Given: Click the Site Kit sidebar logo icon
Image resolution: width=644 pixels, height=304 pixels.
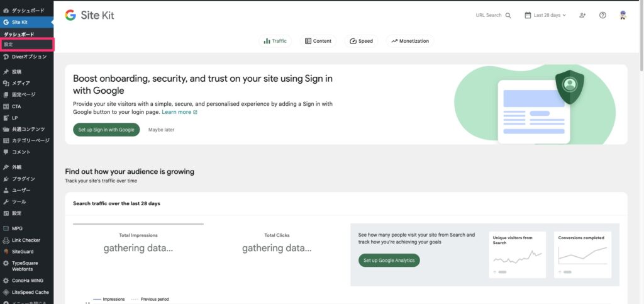Looking at the screenshot, I should [x=6, y=22].
